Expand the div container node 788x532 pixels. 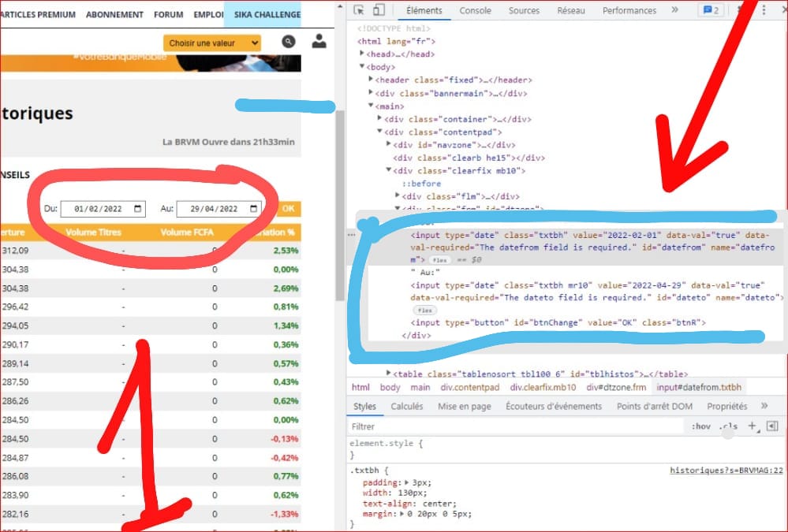(380, 118)
